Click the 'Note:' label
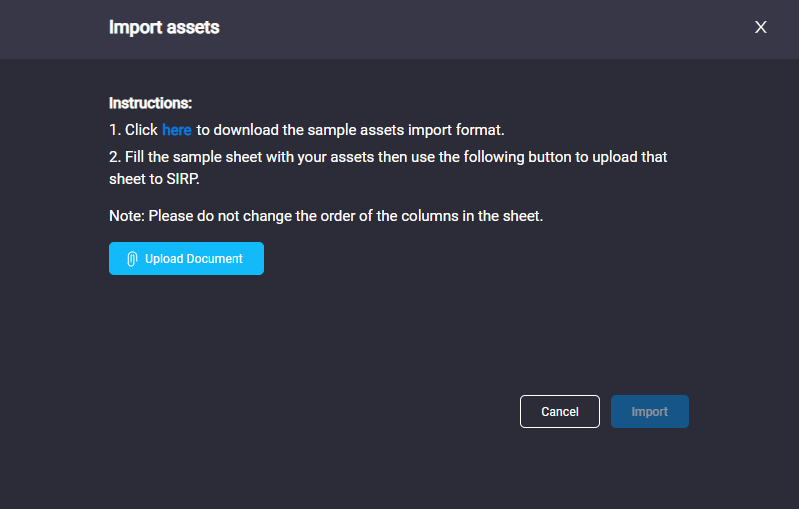Viewport: 799px width, 509px height. click(x=126, y=216)
